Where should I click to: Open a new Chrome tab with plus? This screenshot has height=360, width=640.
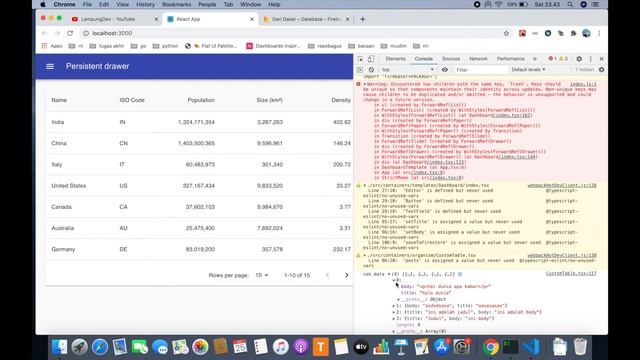(x=362, y=19)
